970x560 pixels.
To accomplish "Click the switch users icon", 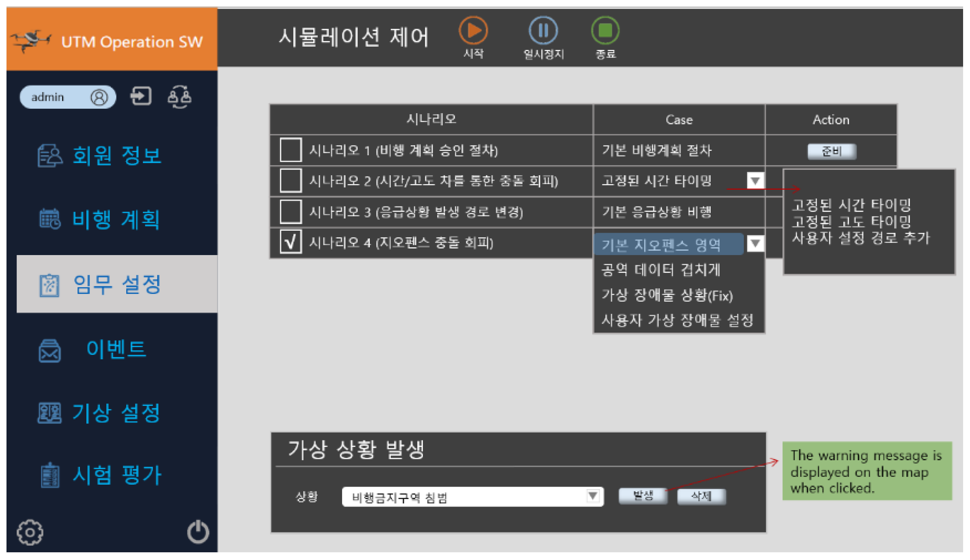I will click(x=179, y=97).
